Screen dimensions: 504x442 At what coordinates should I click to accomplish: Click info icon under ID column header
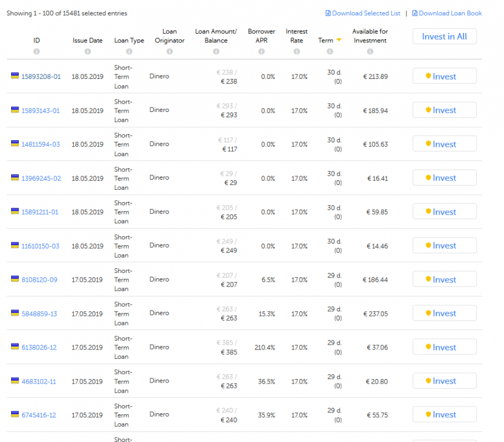[37, 52]
